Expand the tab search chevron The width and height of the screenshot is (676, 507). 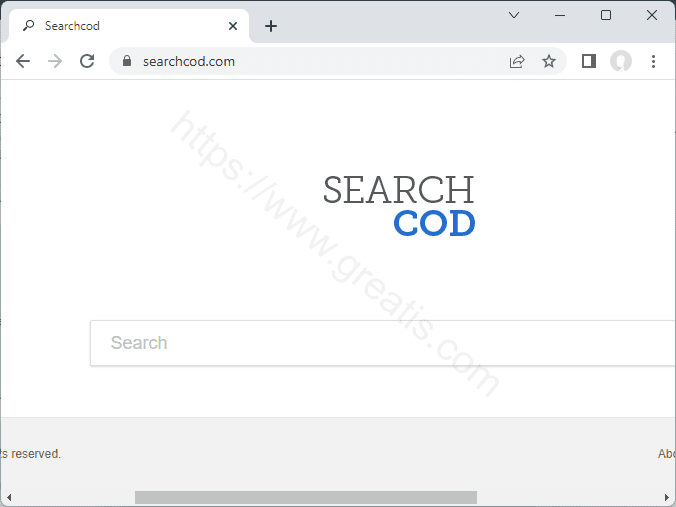[x=514, y=15]
